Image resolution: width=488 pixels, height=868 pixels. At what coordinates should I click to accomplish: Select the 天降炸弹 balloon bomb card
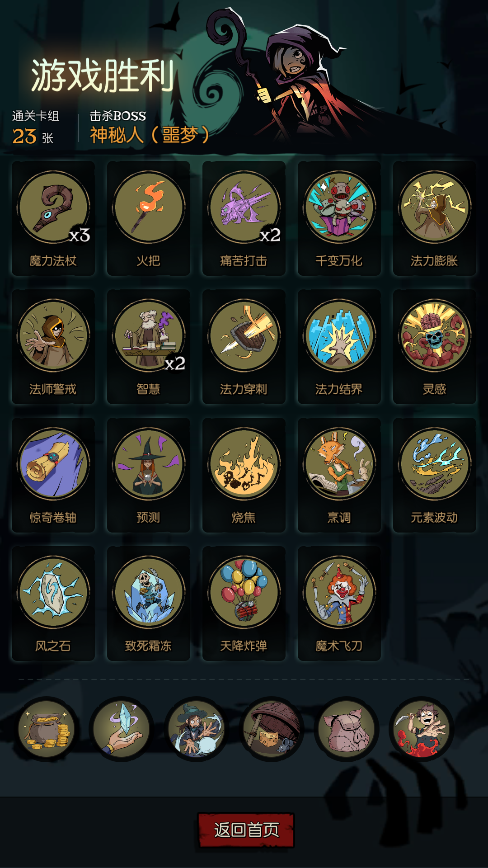click(244, 604)
